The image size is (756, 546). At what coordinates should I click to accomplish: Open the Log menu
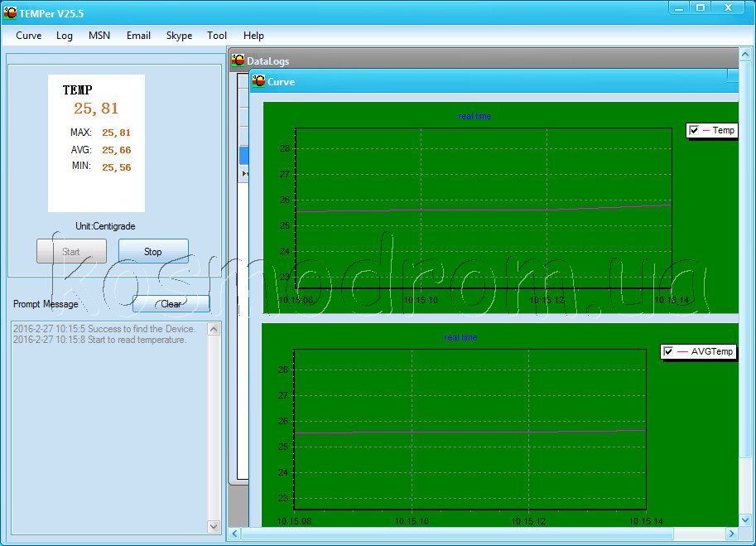65,36
